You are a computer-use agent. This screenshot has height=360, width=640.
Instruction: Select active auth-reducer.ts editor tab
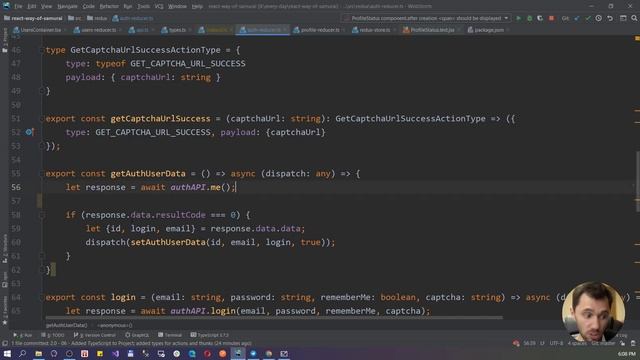click(262, 30)
